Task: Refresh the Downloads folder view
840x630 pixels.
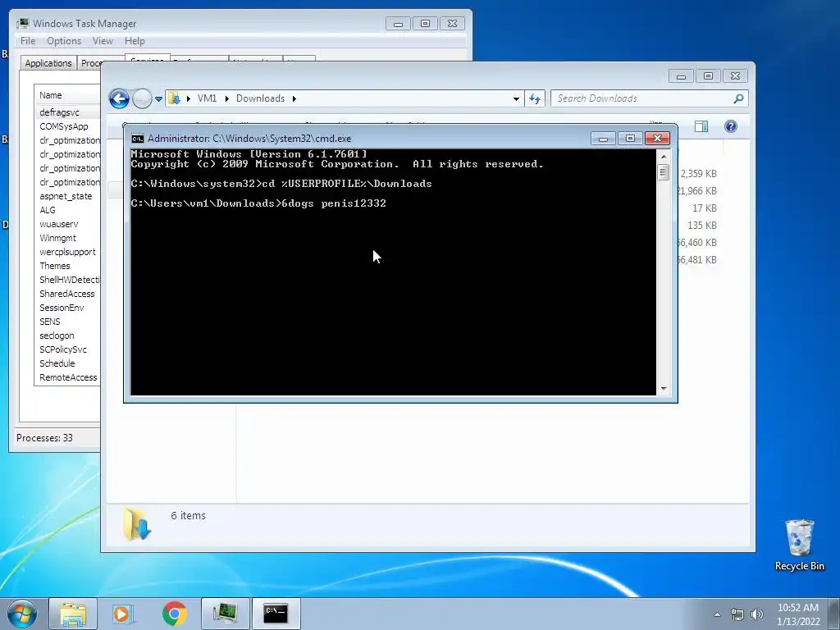Action: [535, 98]
